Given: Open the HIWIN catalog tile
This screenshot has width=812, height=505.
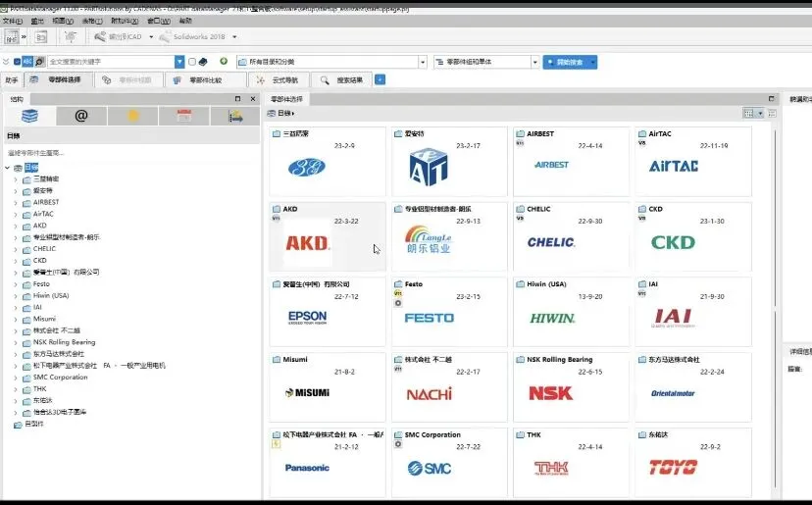Looking at the screenshot, I should pos(571,312).
